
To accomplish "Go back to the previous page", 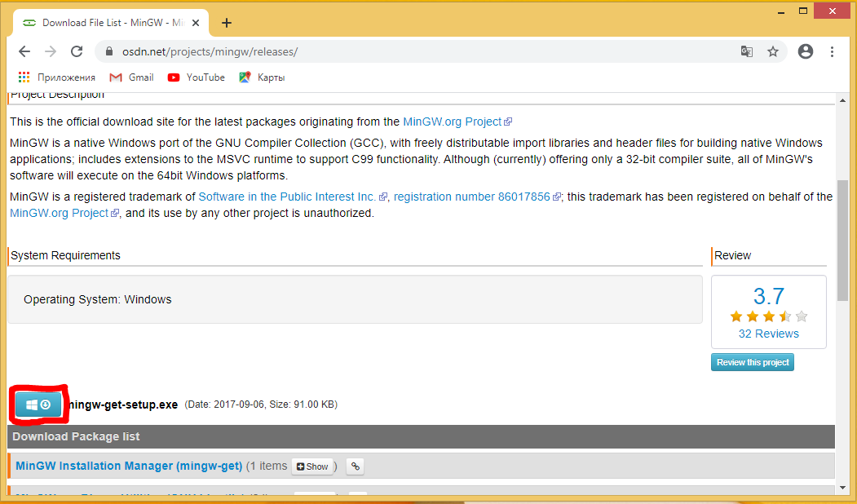I will click(24, 51).
